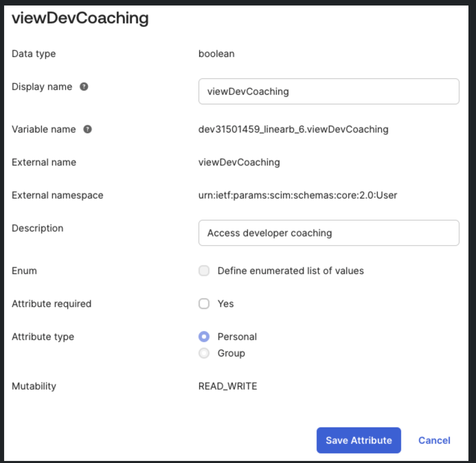
Task: Click the External name value text
Action: 239,162
